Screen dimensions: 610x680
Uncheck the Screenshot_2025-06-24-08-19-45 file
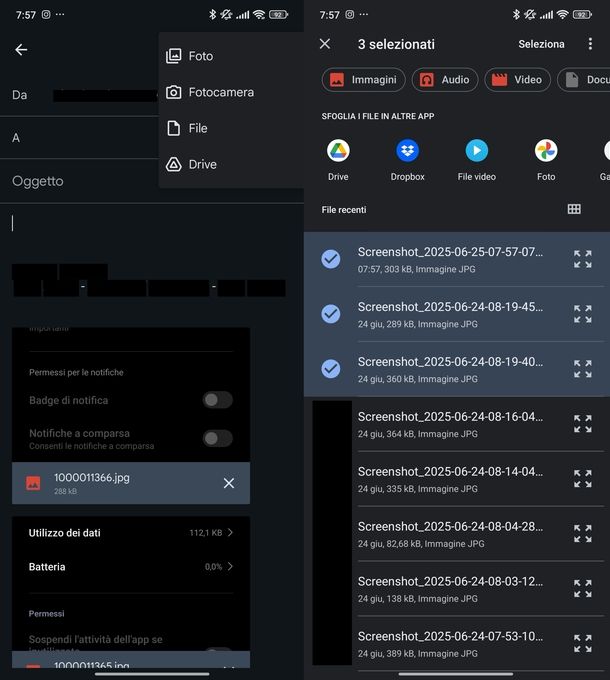coord(331,314)
